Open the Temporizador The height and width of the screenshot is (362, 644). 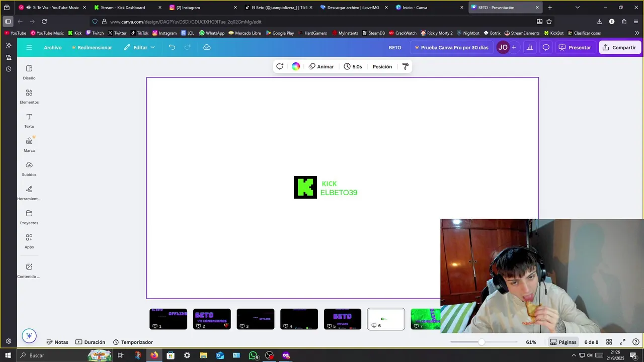(133, 342)
